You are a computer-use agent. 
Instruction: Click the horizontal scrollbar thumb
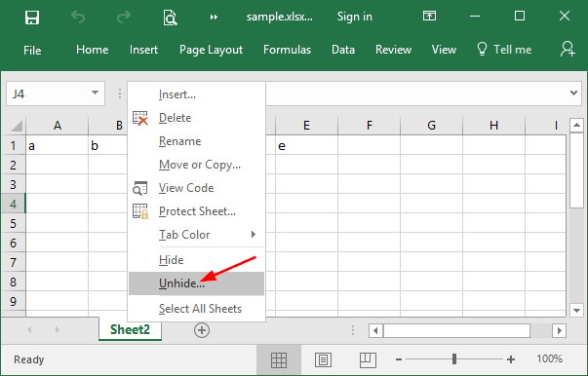(x=456, y=330)
